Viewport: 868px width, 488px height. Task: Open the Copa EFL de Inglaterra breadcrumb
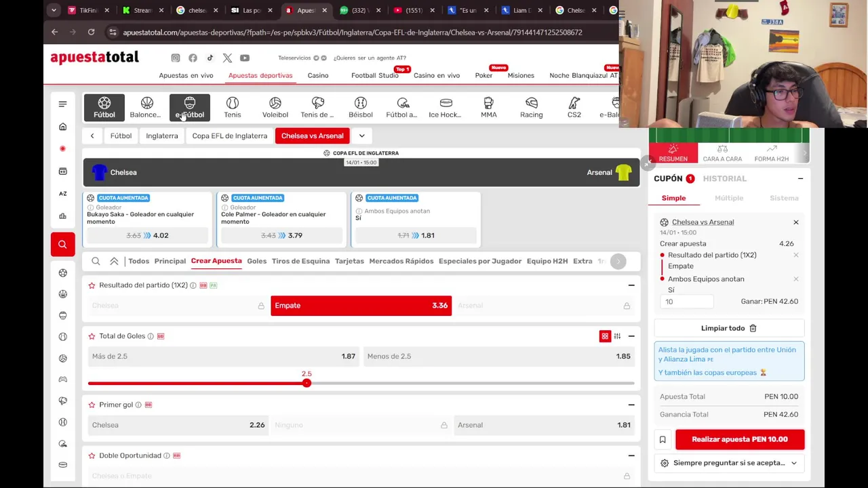230,136
